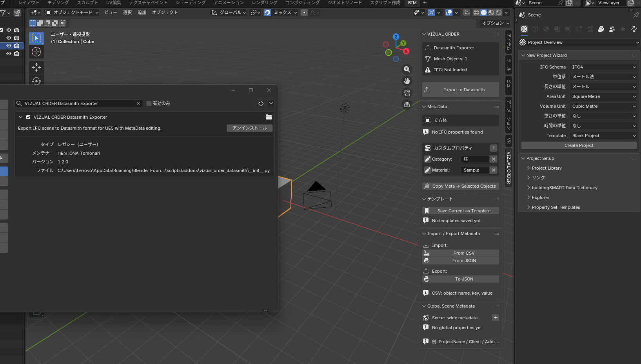Switch to orthographic grid view icon

pos(407,105)
